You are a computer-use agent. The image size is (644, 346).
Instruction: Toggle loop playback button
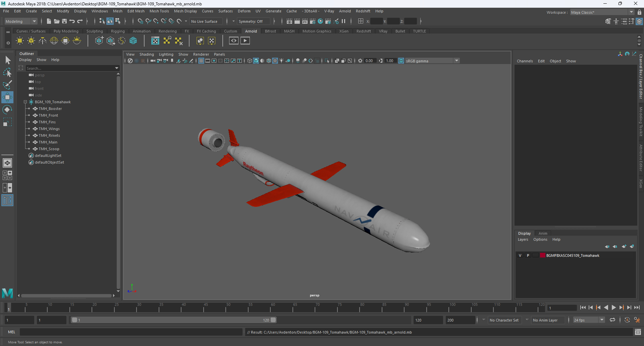tap(612, 320)
